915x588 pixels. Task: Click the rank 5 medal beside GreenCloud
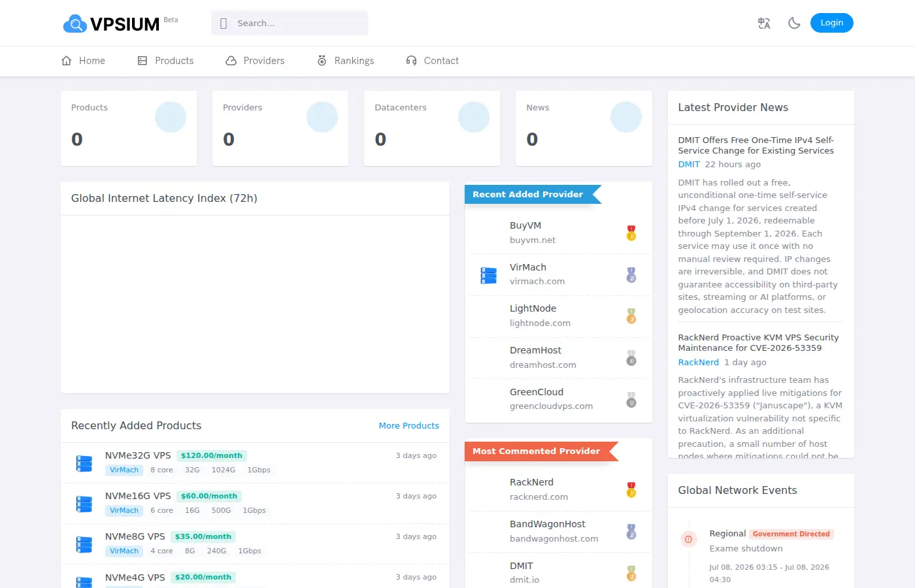631,399
